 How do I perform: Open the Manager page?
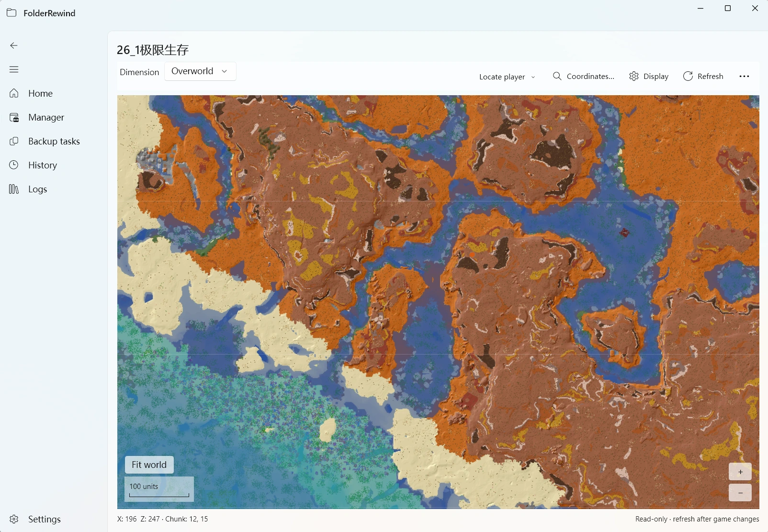pos(54,117)
